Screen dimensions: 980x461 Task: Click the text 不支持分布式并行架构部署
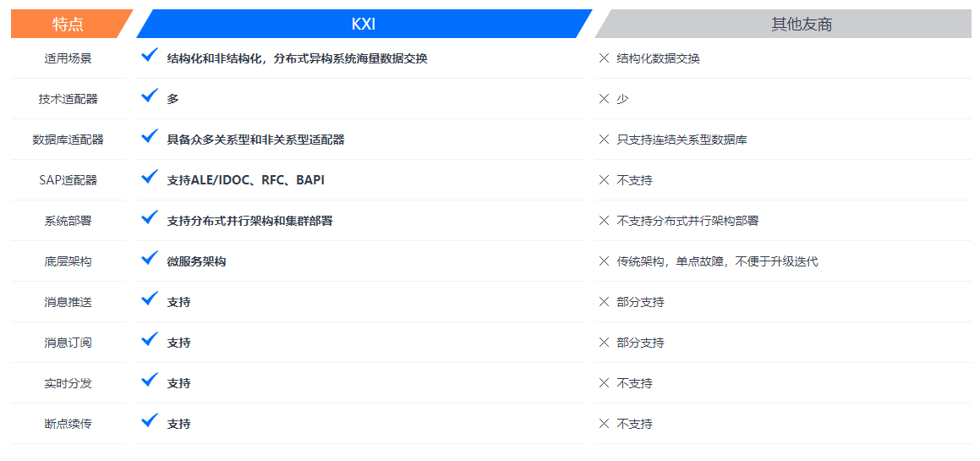687,221
